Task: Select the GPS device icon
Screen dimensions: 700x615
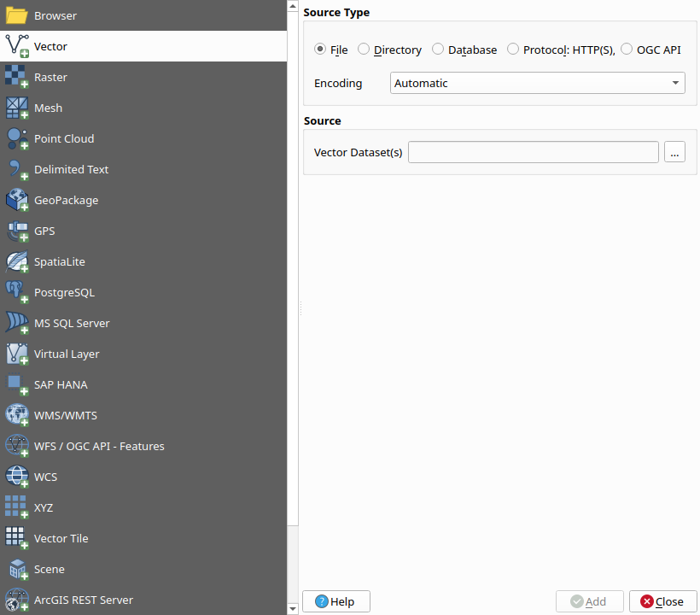Action: pyautogui.click(x=17, y=231)
